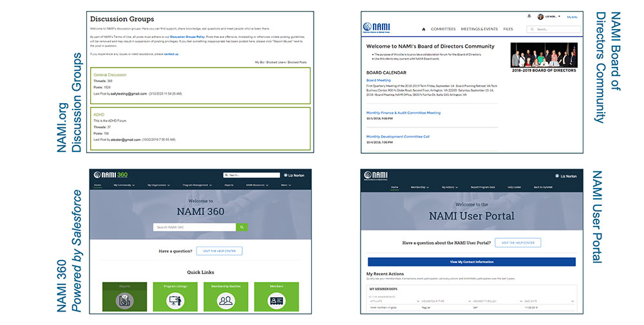The image size is (644, 325).
Task: Open Report Program Data in User Portal
Action: pyautogui.click(x=482, y=187)
